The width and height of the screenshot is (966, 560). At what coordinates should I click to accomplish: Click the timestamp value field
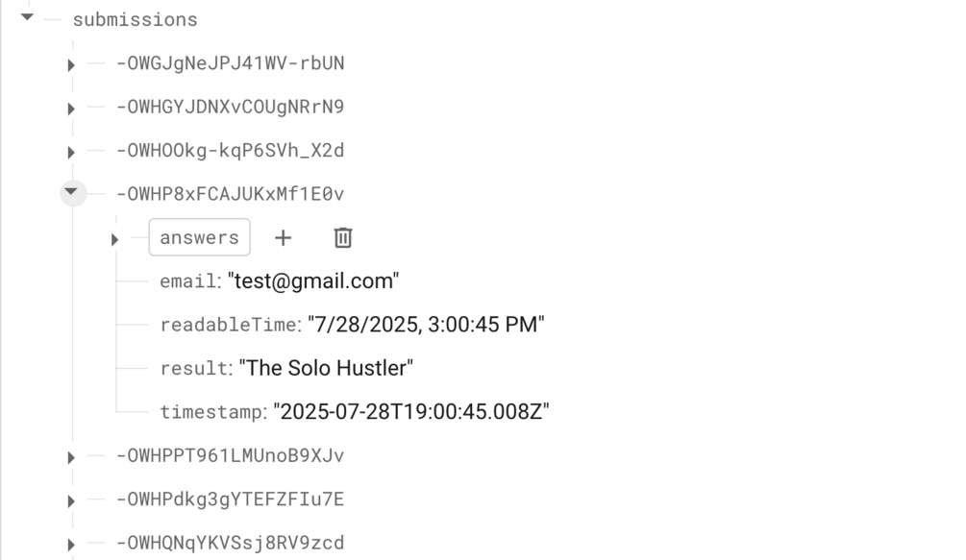[x=410, y=412]
